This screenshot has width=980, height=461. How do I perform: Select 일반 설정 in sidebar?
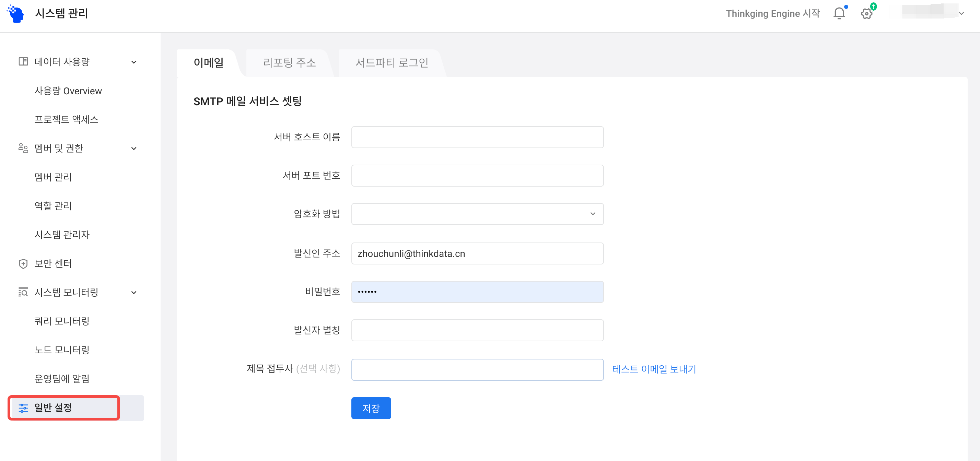coord(76,408)
